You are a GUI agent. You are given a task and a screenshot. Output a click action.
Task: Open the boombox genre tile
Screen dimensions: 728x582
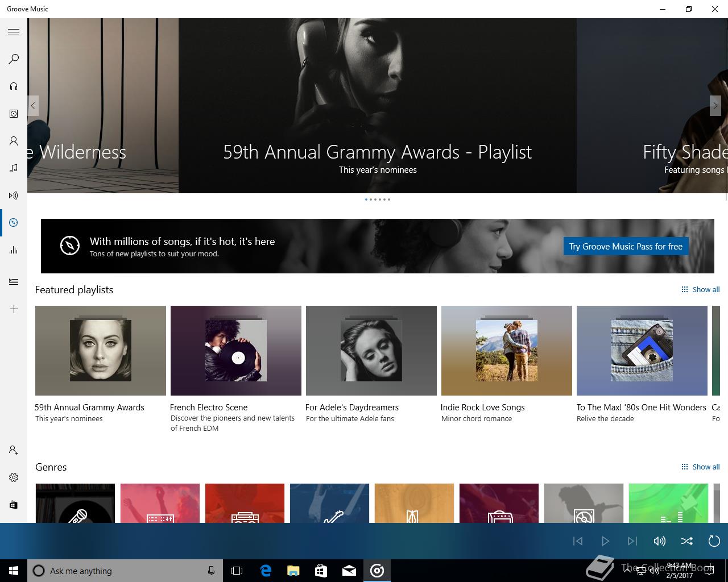coord(245,503)
